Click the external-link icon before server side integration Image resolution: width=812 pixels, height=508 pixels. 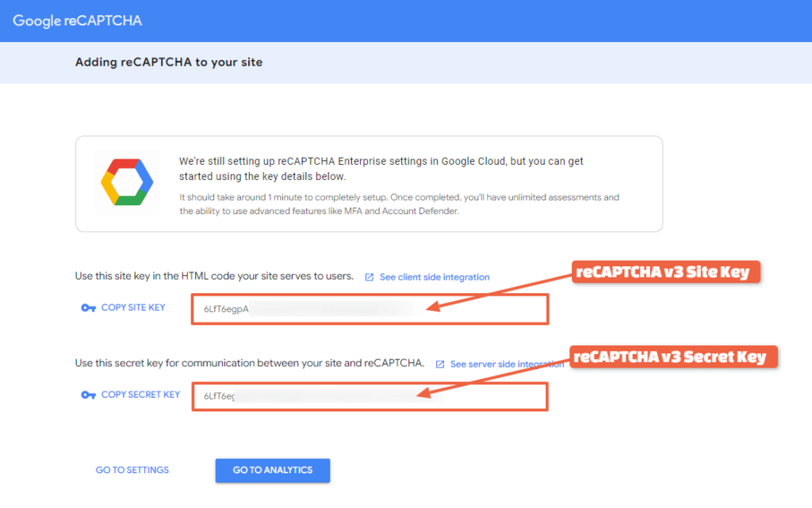click(x=440, y=364)
